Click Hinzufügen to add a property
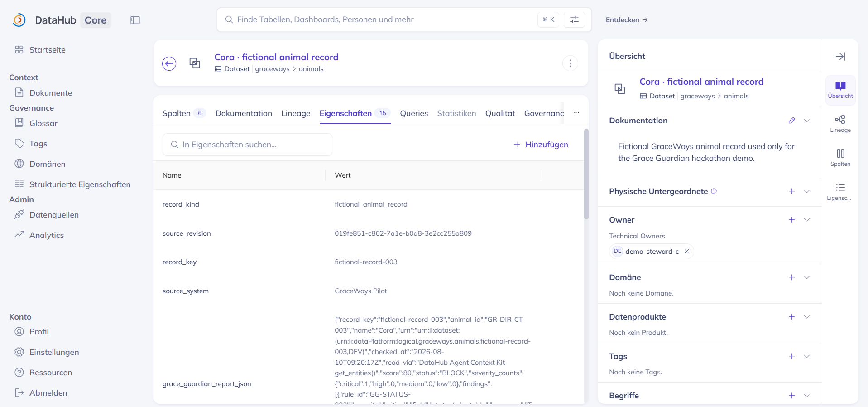 click(541, 145)
